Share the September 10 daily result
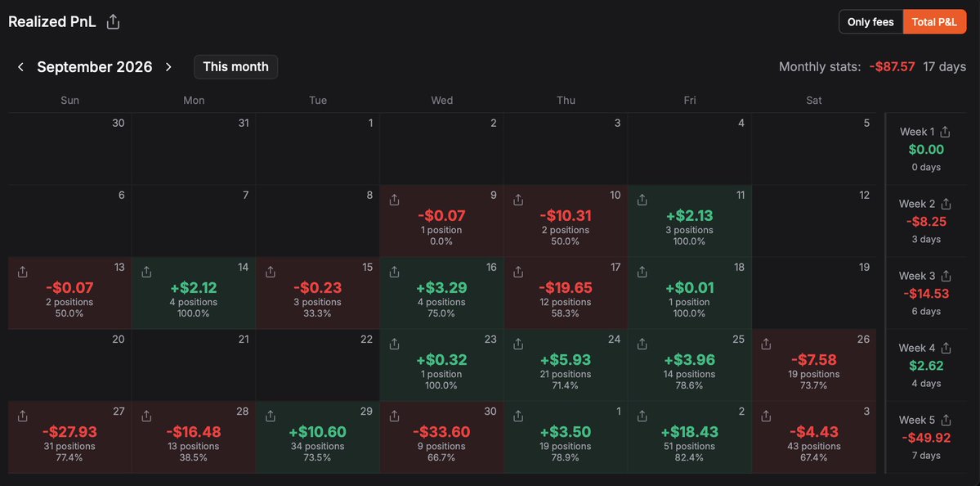The image size is (980, 486). (518, 200)
